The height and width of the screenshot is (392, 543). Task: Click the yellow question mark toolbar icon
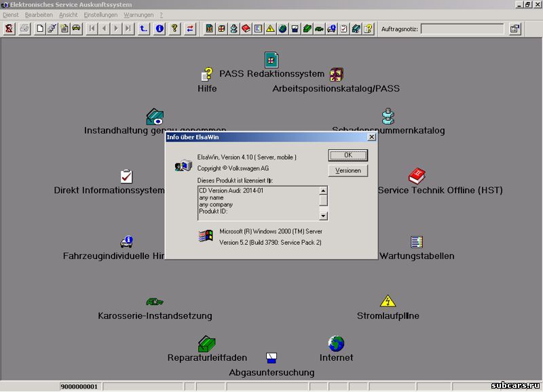pos(174,28)
